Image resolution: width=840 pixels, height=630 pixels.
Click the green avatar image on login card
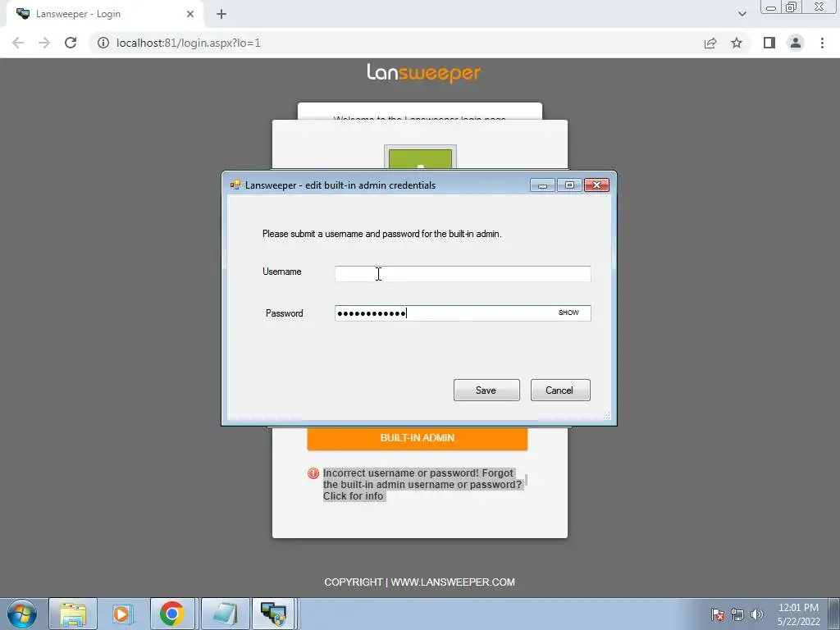pos(420,157)
